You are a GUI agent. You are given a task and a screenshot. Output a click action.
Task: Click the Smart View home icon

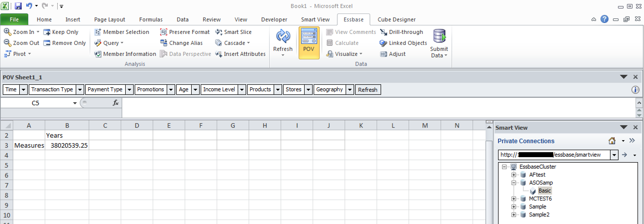click(612, 141)
